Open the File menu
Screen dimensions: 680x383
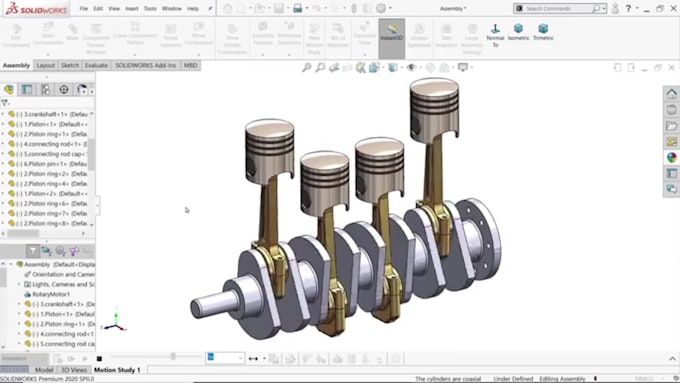click(x=84, y=8)
